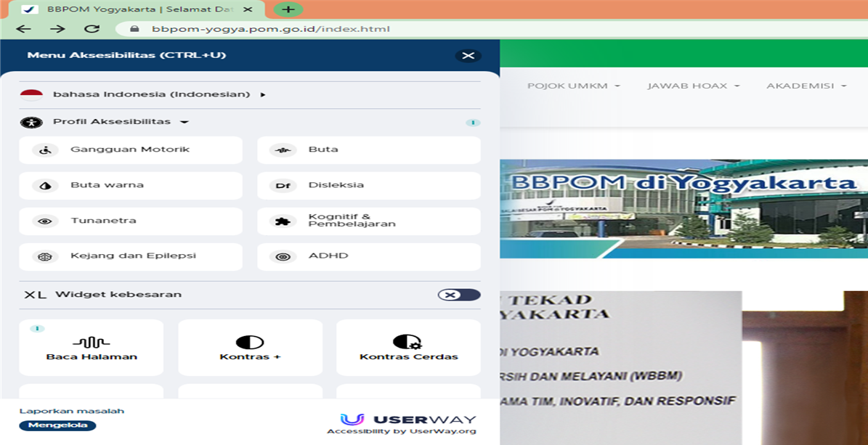Image resolution: width=868 pixels, height=445 pixels.
Task: Select the Kejang dan Epilepsi brain icon
Action: point(45,257)
